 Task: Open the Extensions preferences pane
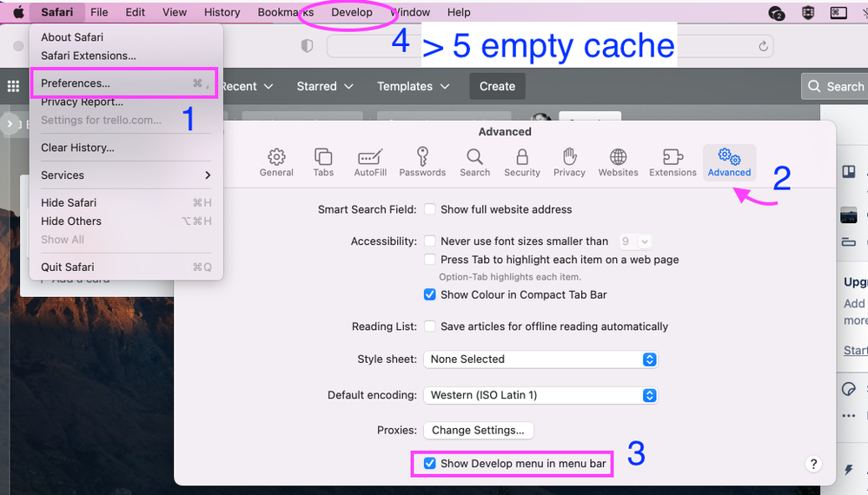pyautogui.click(x=673, y=162)
